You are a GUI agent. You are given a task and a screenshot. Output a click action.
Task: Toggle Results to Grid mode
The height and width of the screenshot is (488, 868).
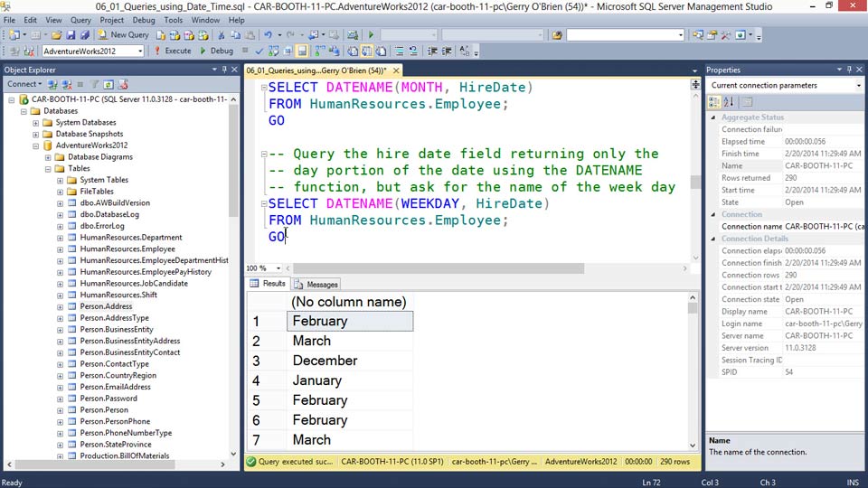coord(367,51)
